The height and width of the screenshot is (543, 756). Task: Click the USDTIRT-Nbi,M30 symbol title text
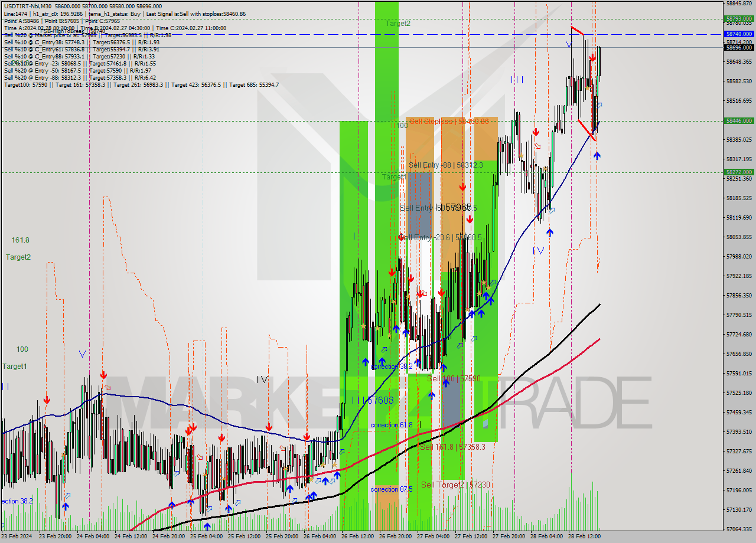(x=27, y=6)
